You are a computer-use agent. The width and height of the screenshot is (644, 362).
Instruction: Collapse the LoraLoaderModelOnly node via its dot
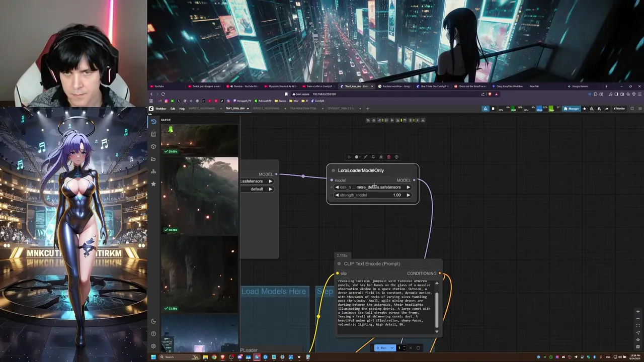click(x=333, y=170)
